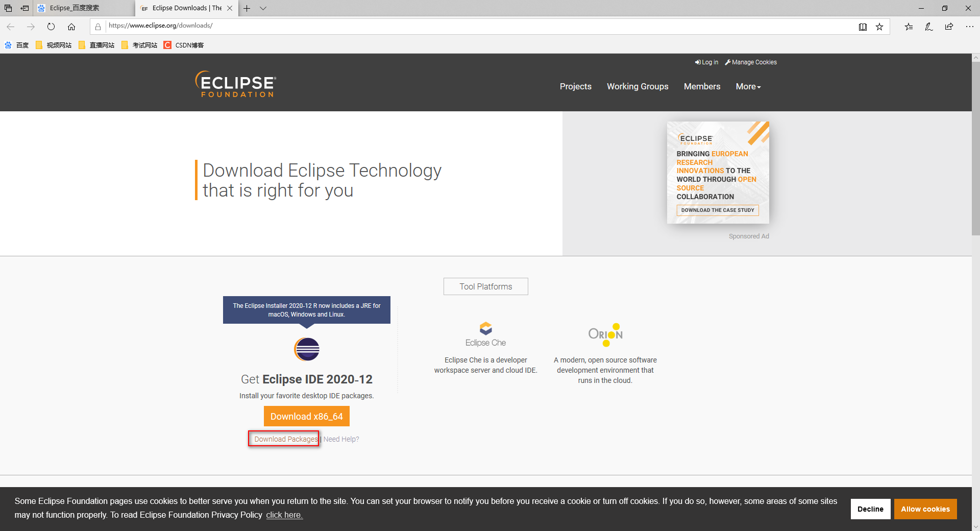Open the CSDN博客 bookmark
This screenshot has width=980, height=531.
[184, 45]
